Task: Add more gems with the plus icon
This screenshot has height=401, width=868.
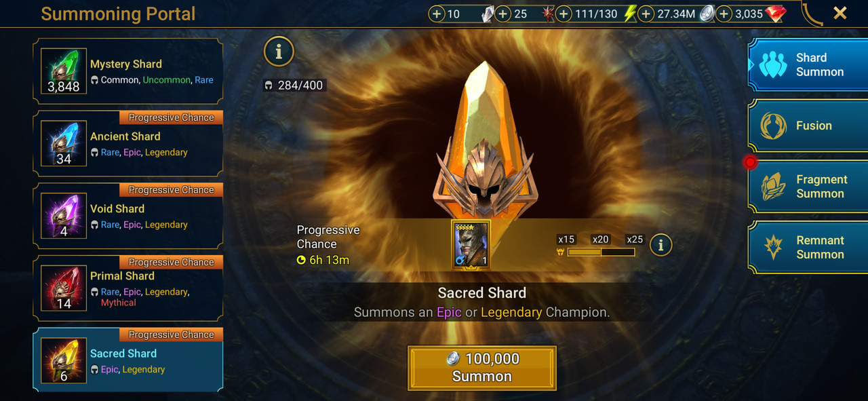Action: tap(724, 14)
